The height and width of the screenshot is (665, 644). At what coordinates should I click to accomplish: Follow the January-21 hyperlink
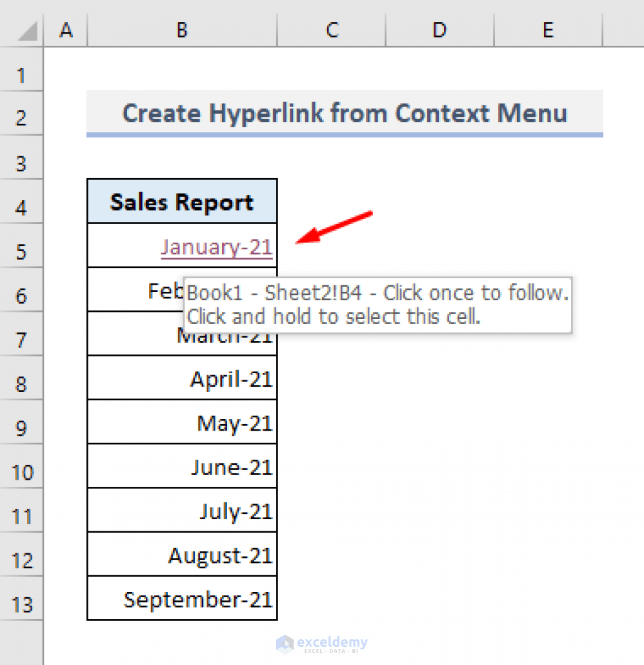click(217, 246)
